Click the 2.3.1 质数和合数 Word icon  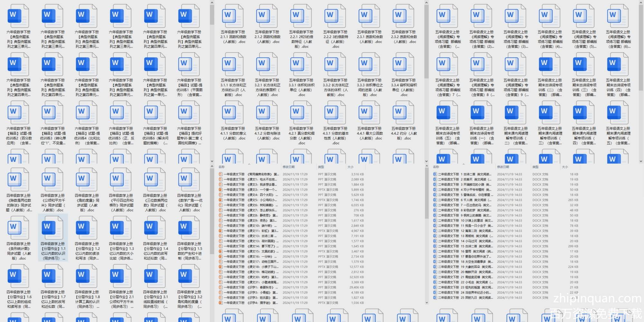[x=369, y=16]
